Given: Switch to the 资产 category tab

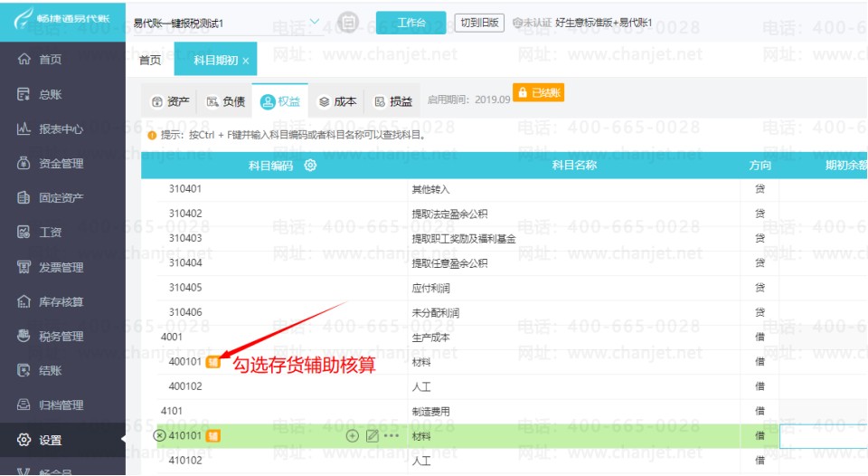Looking at the screenshot, I should (170, 101).
